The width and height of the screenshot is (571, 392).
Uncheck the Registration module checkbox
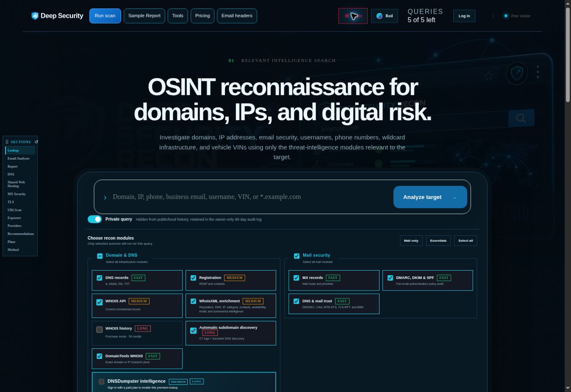tap(193, 278)
